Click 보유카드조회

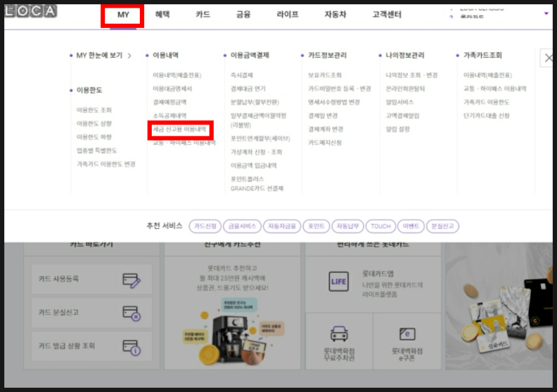tap(324, 75)
